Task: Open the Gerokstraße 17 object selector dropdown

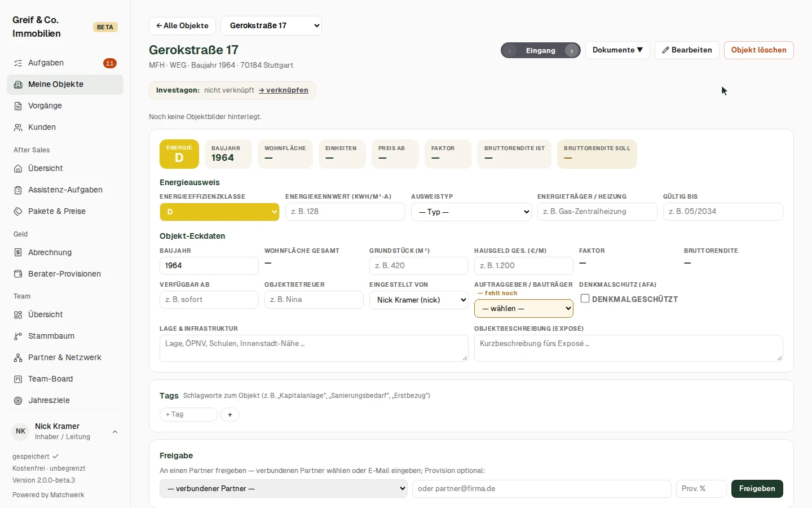Action: click(271, 25)
